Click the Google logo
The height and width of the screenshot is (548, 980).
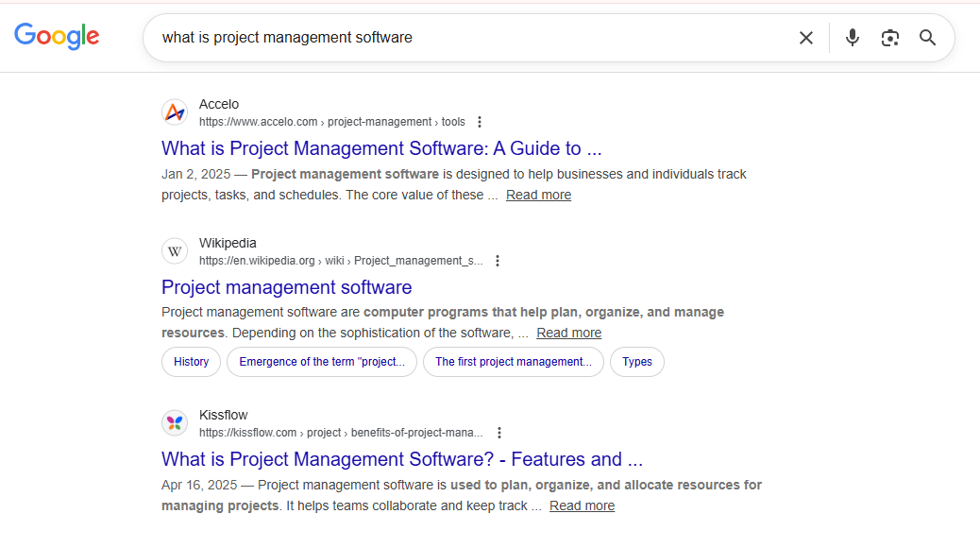(x=57, y=36)
